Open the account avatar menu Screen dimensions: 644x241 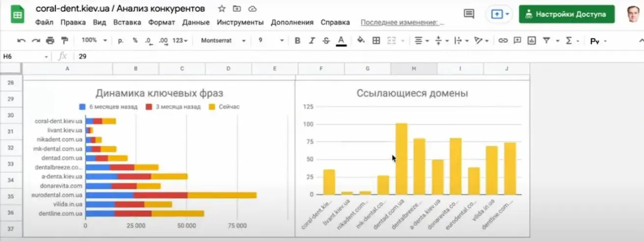click(x=635, y=14)
